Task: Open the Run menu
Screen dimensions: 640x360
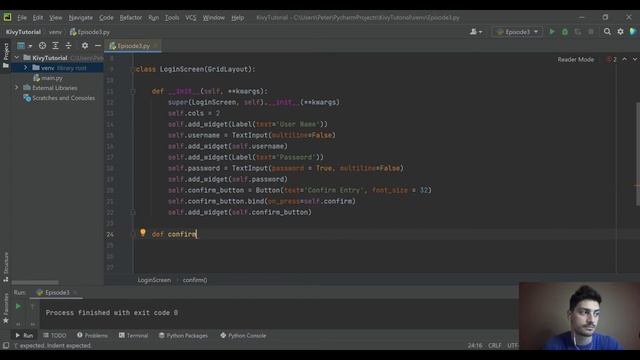Action: pos(153,18)
